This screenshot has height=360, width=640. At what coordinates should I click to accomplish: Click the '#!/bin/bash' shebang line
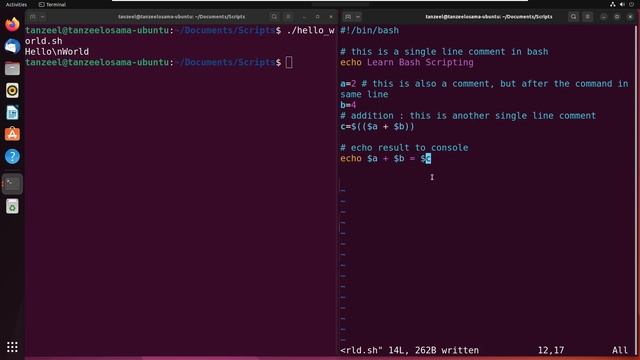[x=370, y=31]
